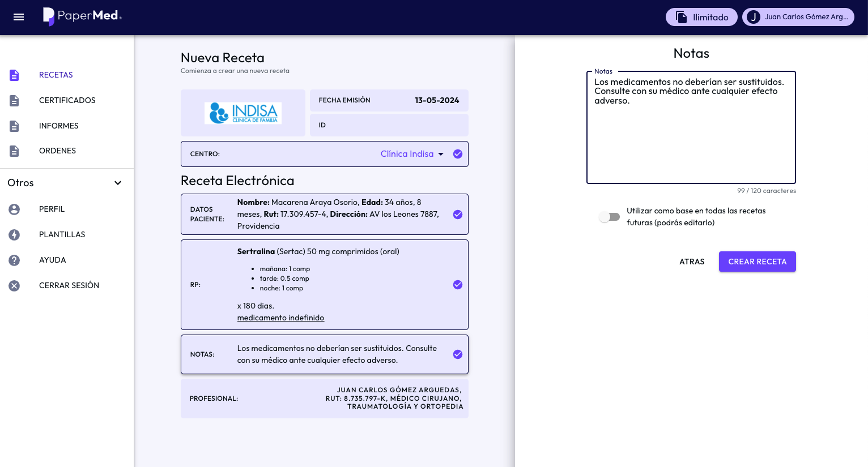Click the Datos Paciente checkmark icon
Viewport: 868px width, 467px height.
[x=458, y=215]
